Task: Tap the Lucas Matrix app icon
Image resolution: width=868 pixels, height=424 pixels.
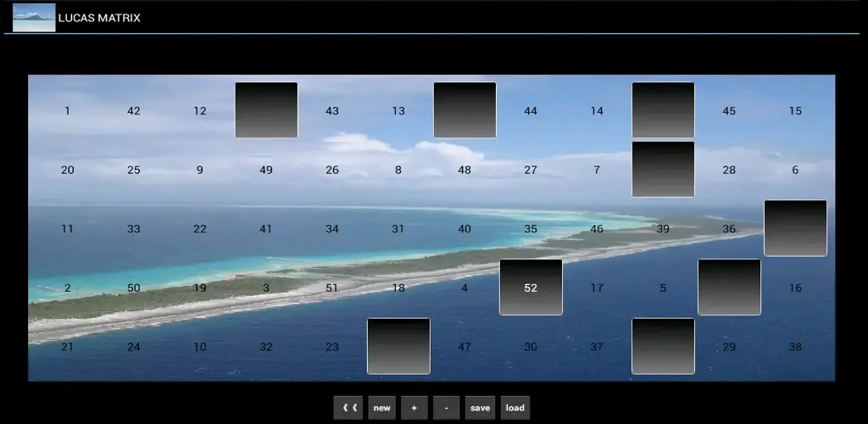Action: 34,17
